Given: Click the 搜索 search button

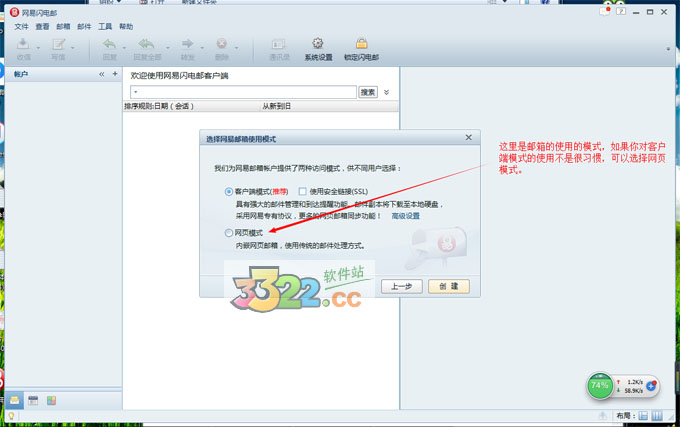Looking at the screenshot, I should (368, 92).
